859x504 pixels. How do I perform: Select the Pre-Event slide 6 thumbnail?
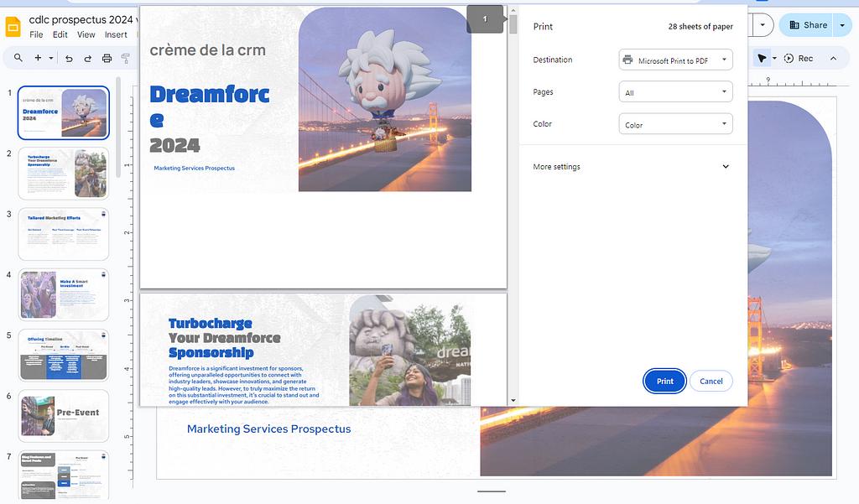click(65, 415)
